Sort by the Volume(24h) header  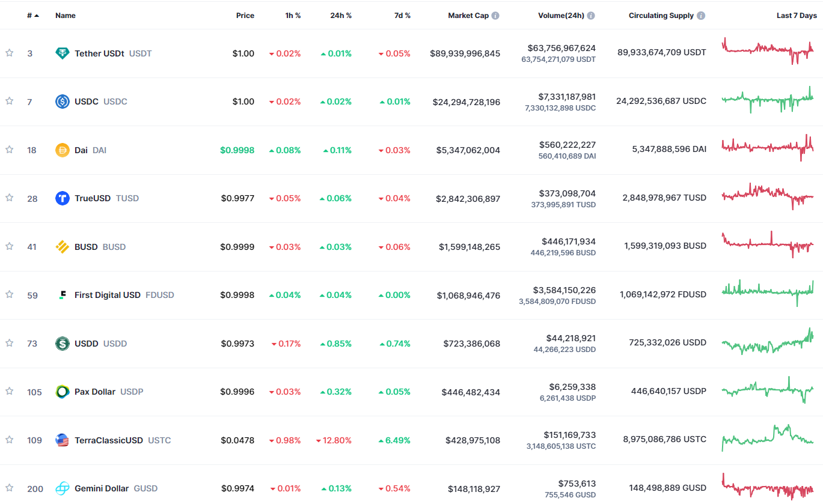tap(561, 16)
